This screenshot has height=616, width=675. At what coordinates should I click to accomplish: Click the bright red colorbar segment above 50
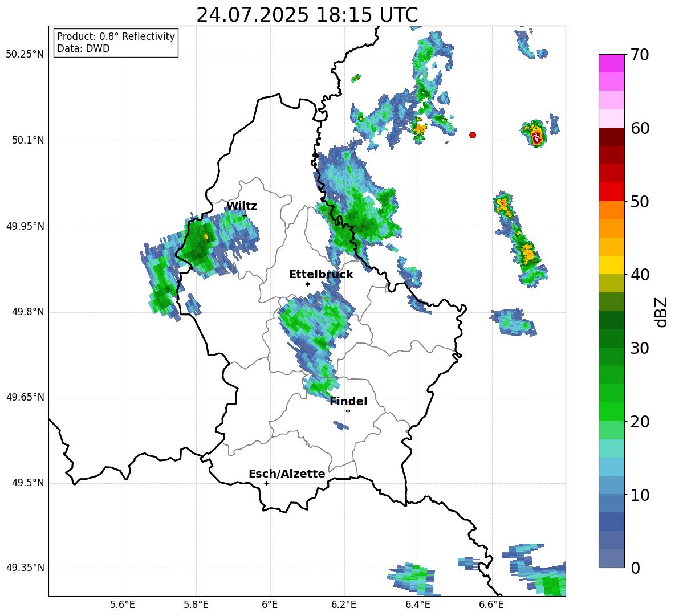pyautogui.click(x=612, y=192)
